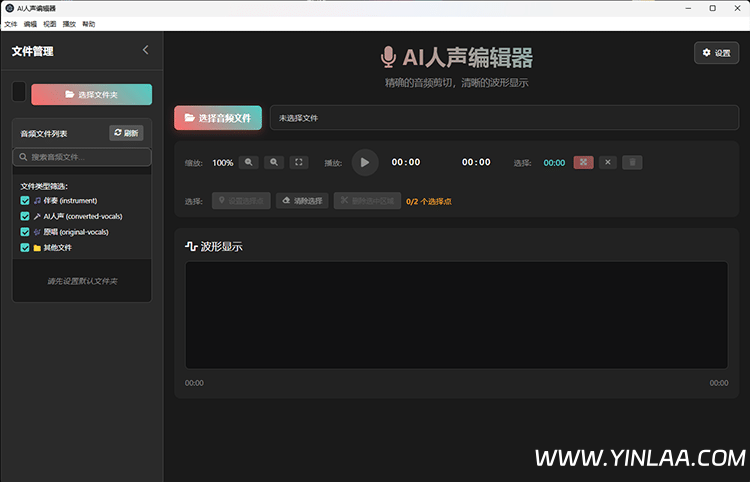The width and height of the screenshot is (750, 482).
Task: Click the 未选择文件 file path field
Action: tap(505, 118)
